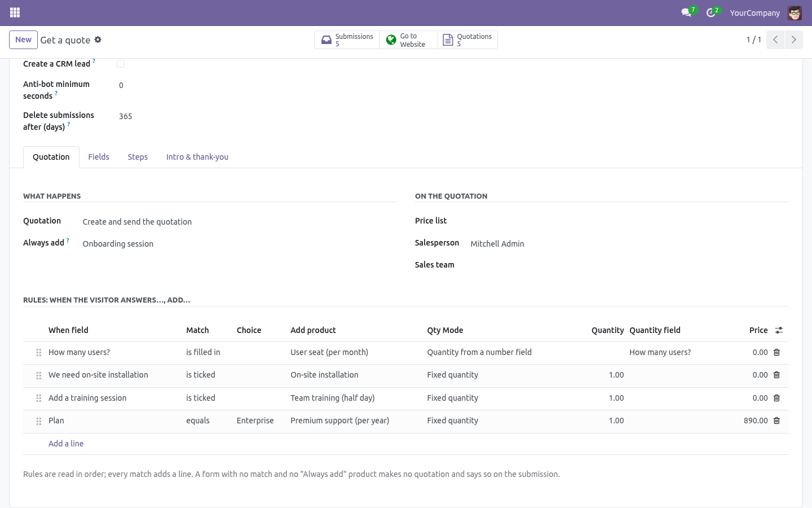Open the Submissions stat button

point(347,40)
